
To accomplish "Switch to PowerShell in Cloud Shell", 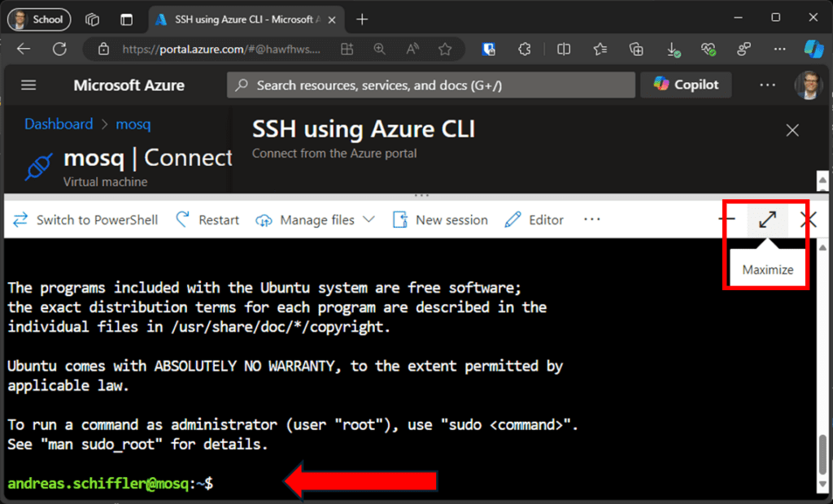I will [85, 219].
